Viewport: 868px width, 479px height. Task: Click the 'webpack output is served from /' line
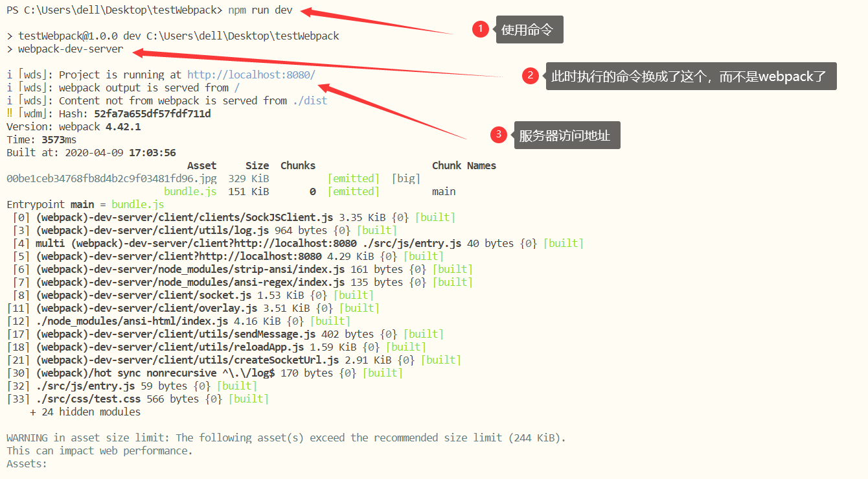pyautogui.click(x=123, y=88)
